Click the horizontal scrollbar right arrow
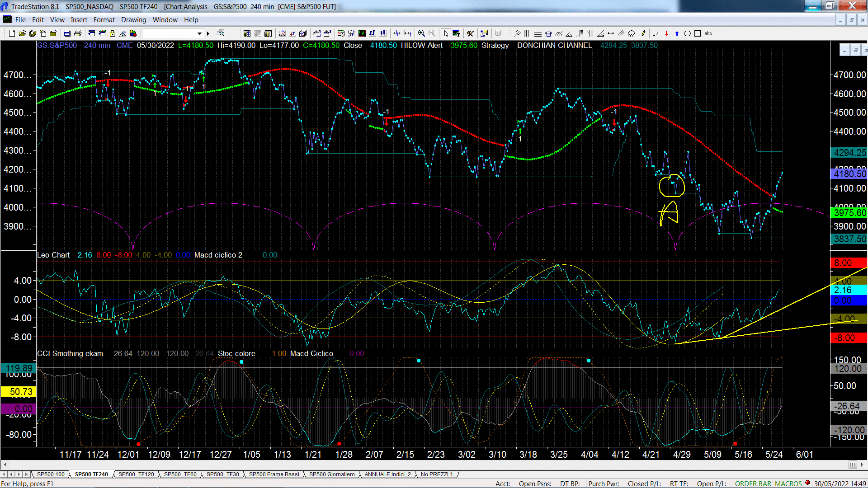Viewport: 868px width, 488px height. click(x=863, y=465)
